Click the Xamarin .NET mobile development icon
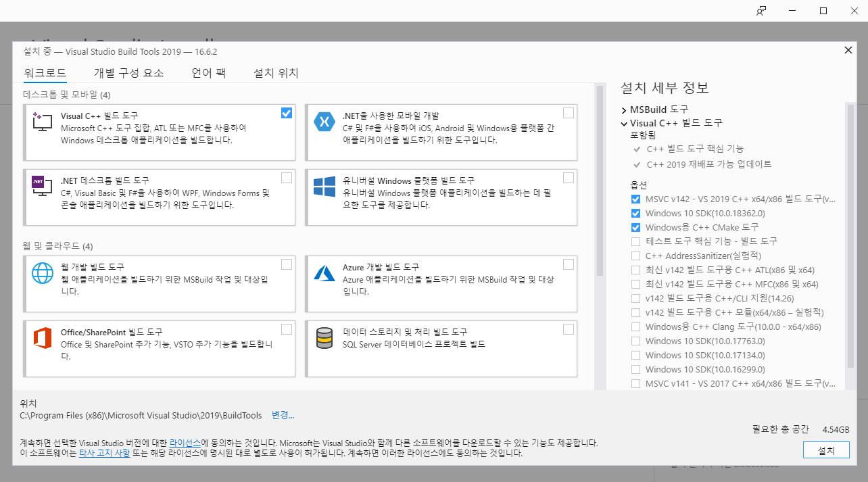Viewport: 868px width, 482px height. (x=324, y=122)
